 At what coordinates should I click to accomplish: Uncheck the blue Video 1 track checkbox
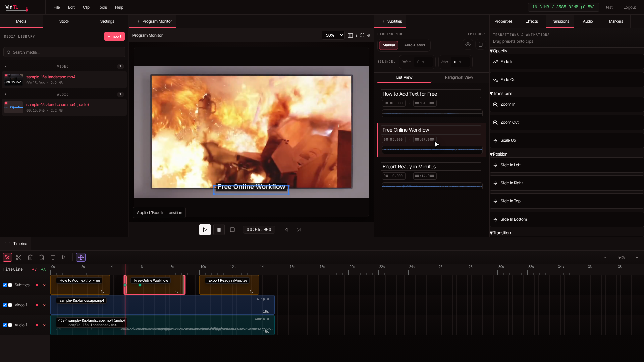[5, 305]
